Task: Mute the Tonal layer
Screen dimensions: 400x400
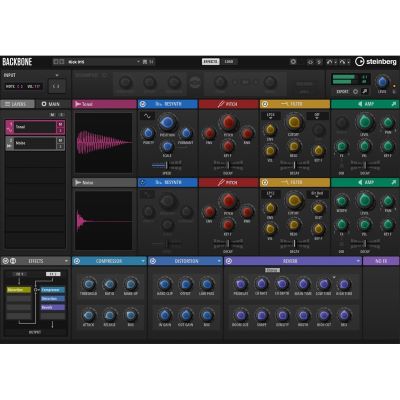Action: click(x=60, y=124)
